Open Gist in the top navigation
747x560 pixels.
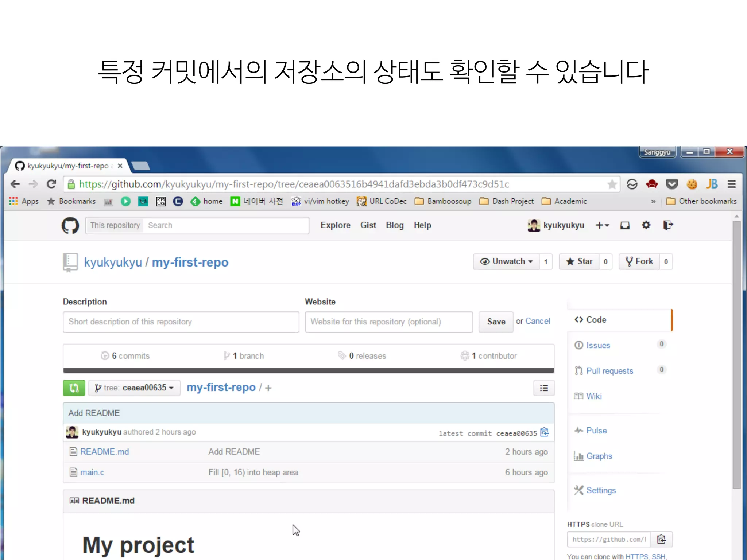click(368, 225)
